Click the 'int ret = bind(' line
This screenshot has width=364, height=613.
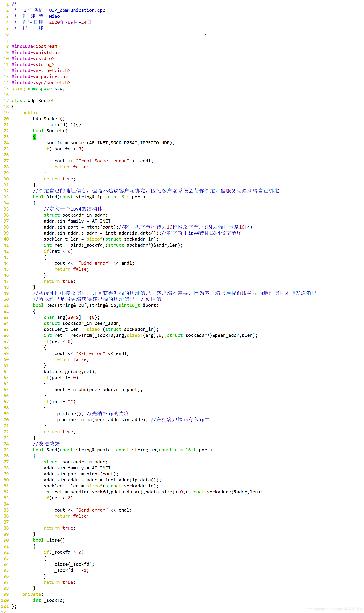[x=113, y=245]
